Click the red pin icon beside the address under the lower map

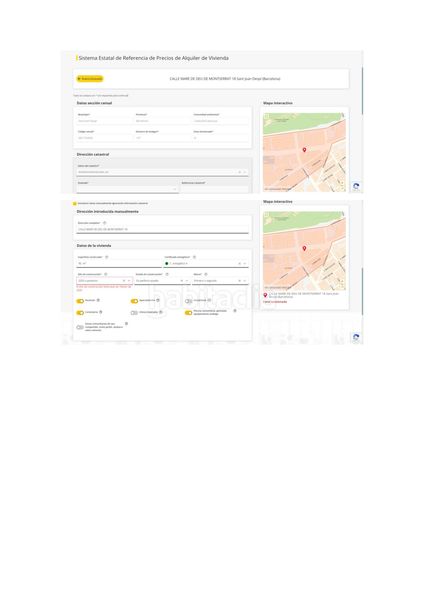pyautogui.click(x=265, y=295)
